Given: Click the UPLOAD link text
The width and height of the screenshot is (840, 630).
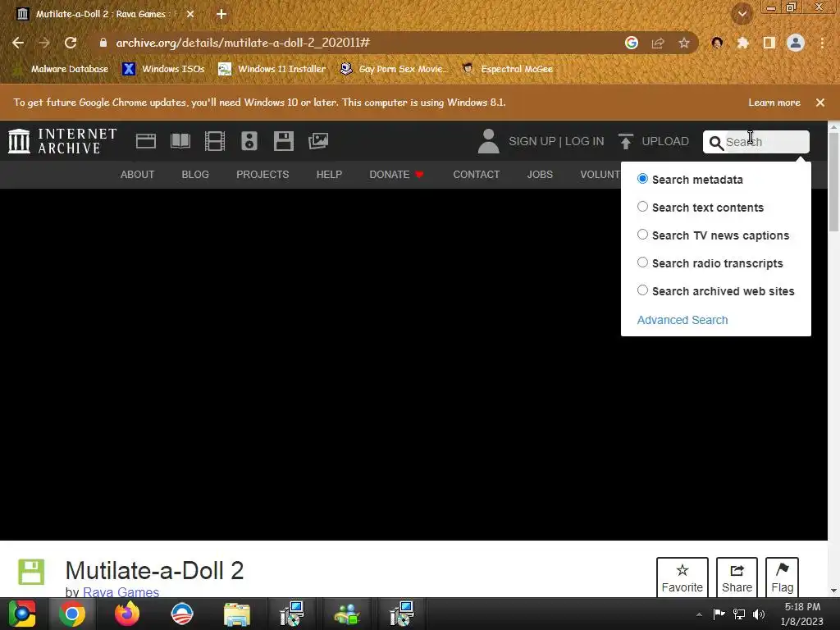Looking at the screenshot, I should click(x=664, y=141).
